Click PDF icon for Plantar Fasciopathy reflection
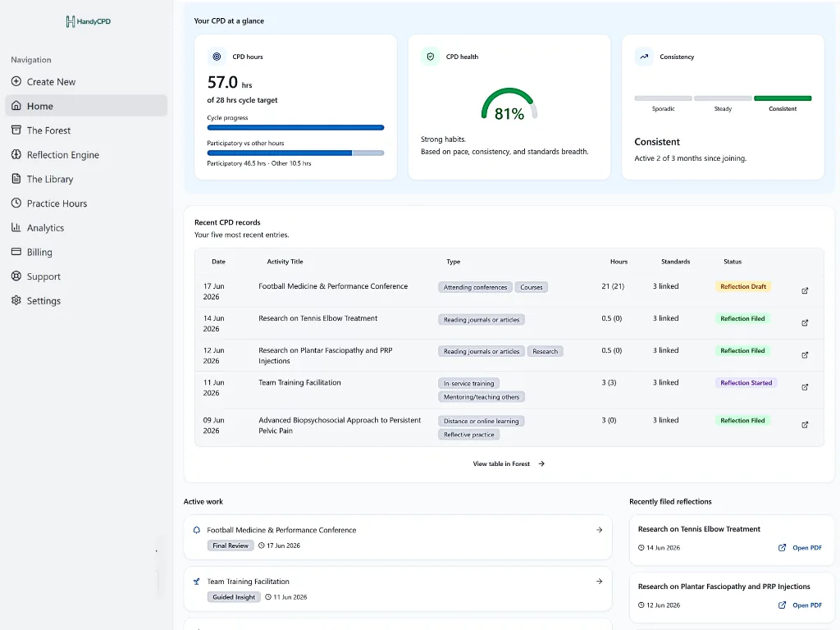 782,605
